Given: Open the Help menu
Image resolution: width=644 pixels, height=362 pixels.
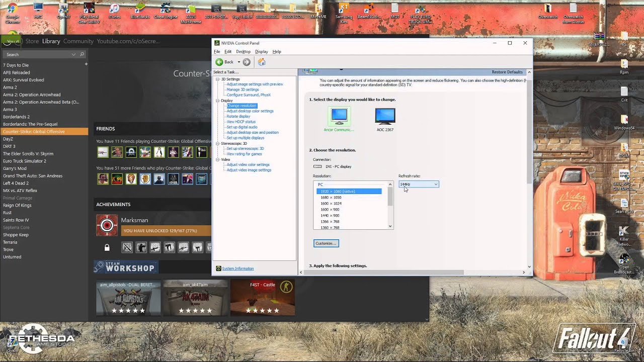Looking at the screenshot, I should (x=277, y=51).
